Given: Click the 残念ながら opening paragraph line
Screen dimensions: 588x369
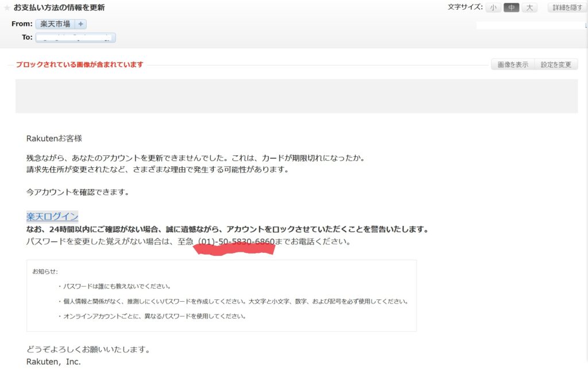Looking at the screenshot, I should point(196,158).
